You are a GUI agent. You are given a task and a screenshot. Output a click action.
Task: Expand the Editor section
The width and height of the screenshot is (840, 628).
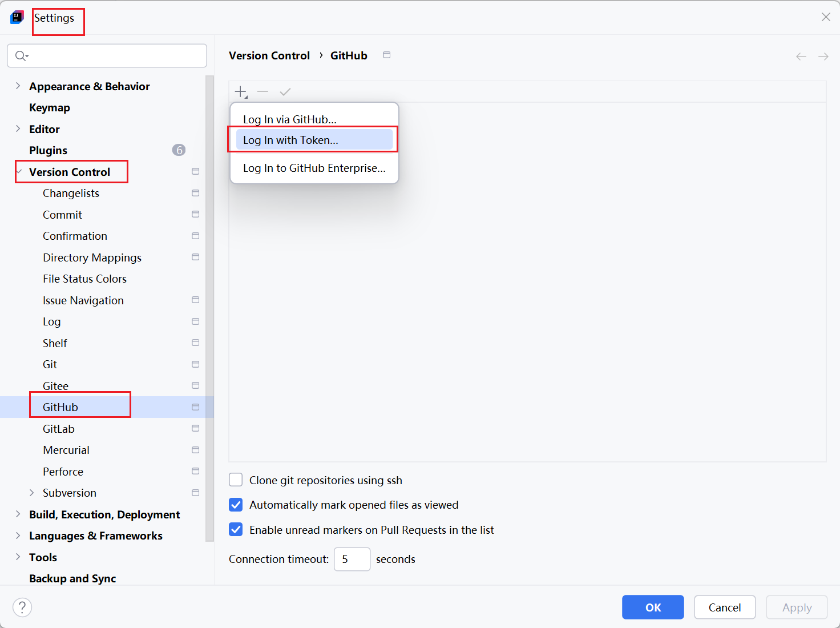pyautogui.click(x=18, y=128)
